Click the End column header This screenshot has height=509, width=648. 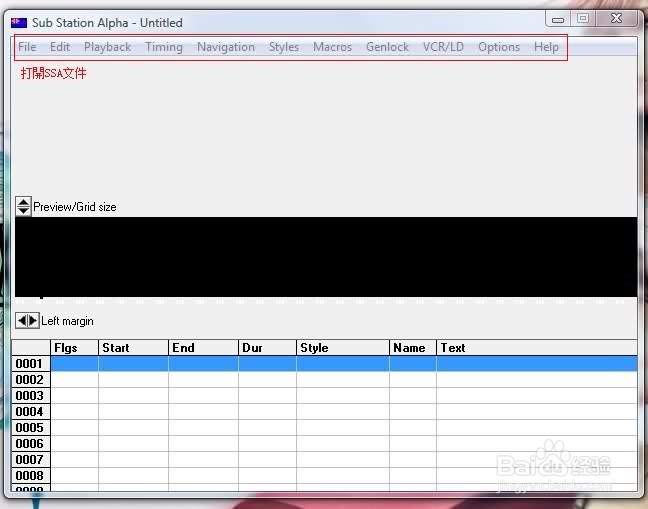tap(203, 348)
